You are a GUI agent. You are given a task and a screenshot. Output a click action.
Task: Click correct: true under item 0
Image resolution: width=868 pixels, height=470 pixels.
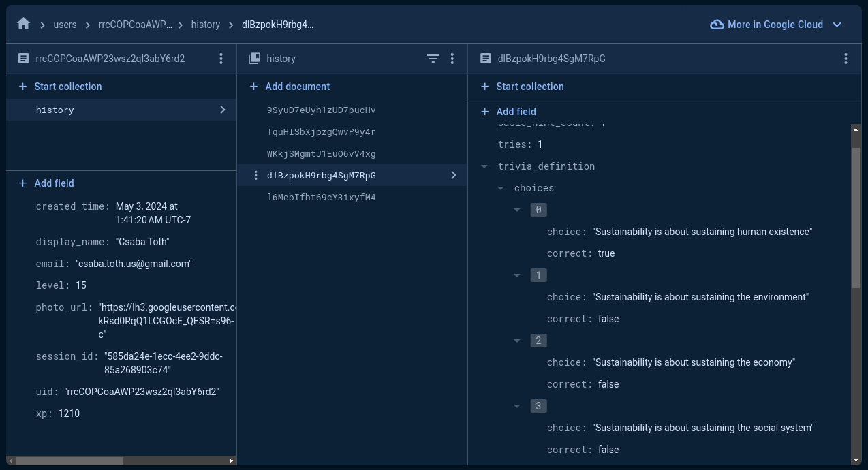click(x=606, y=253)
